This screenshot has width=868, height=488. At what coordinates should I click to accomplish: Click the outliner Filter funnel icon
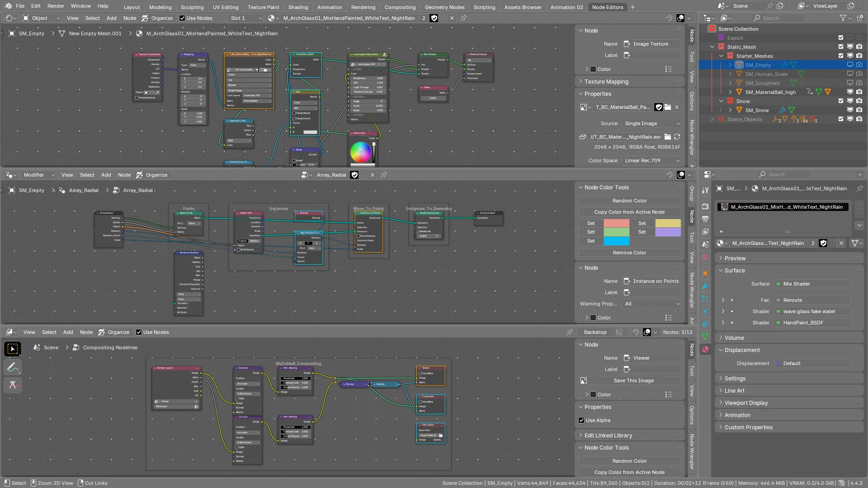pyautogui.click(x=843, y=18)
